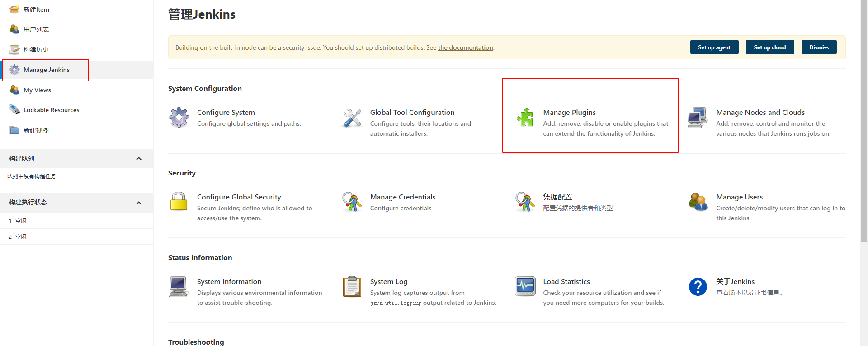The height and width of the screenshot is (346, 868).
Task: Collapse the 构建队列 panel
Action: coord(139,159)
